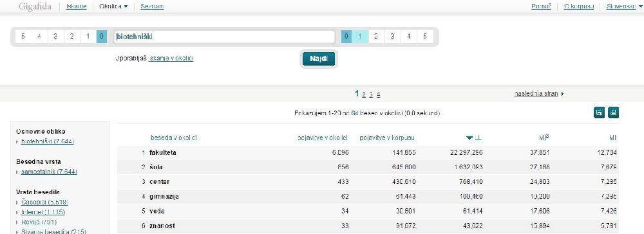Toggle right context position 2
This screenshot has height=234, width=644.
tap(376, 37)
